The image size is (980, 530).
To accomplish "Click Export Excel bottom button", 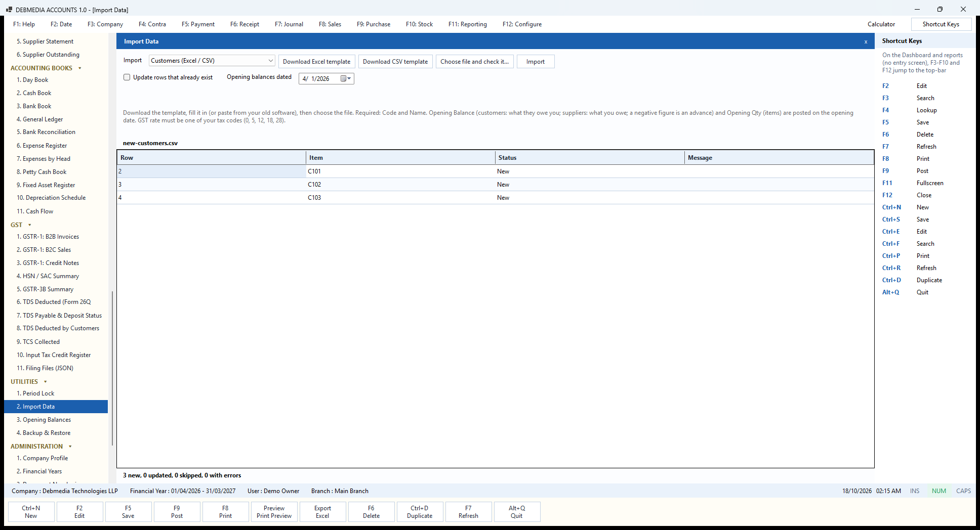I will pos(322,512).
